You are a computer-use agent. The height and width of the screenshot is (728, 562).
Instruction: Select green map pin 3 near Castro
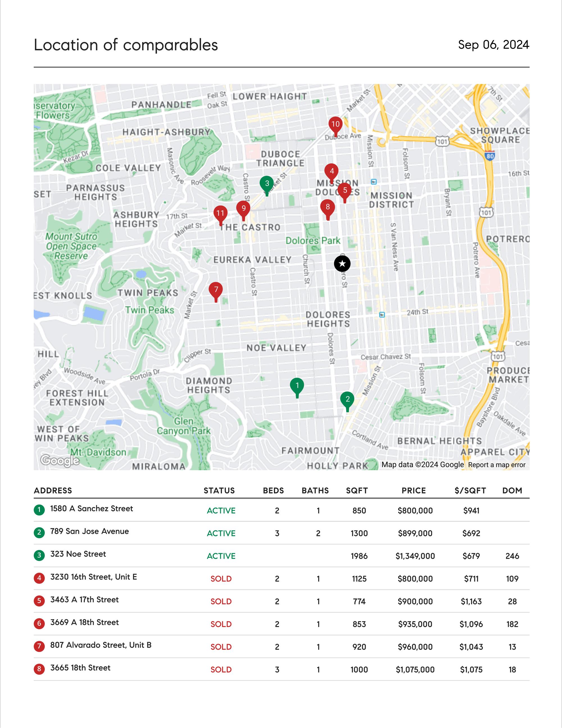[266, 184]
